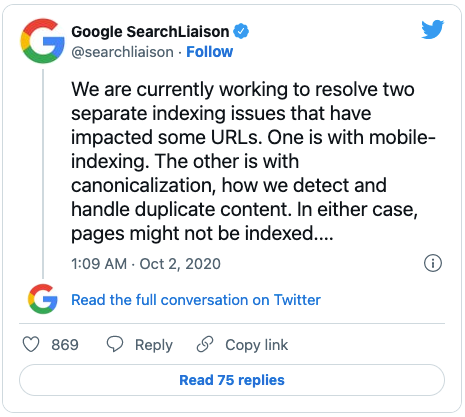
Task: Open the Google SearchLiaison display name
Action: (x=150, y=32)
